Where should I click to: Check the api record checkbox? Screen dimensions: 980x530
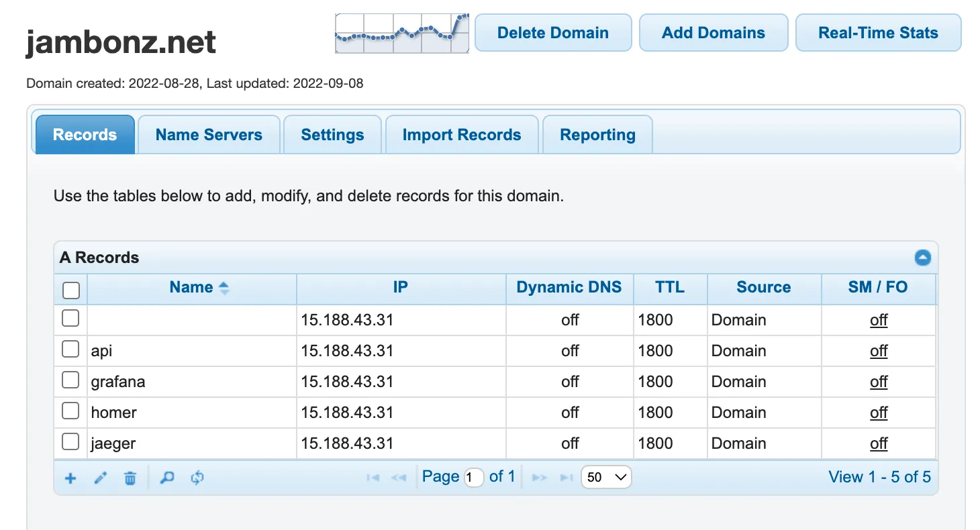coord(70,350)
